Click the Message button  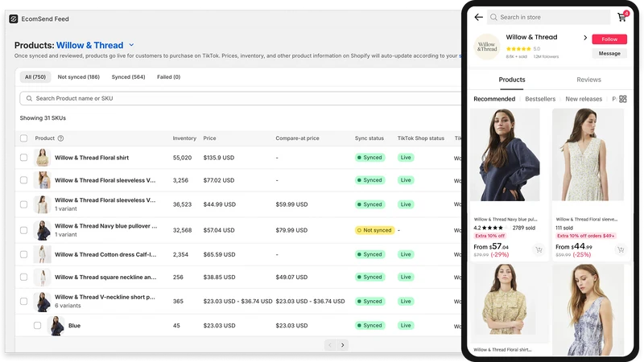coord(609,53)
